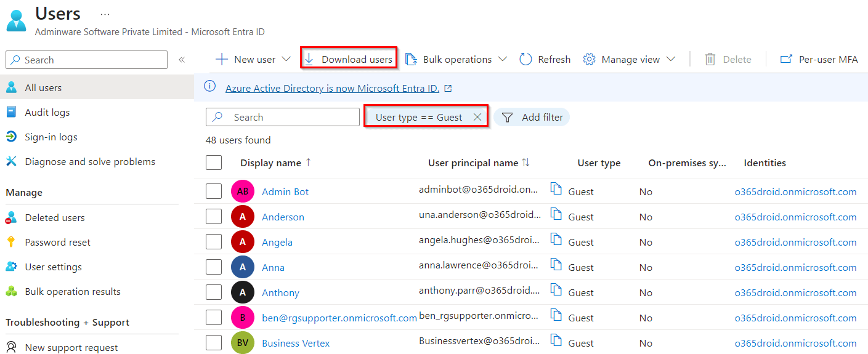
Task: Click the Anderson avatar circle
Action: (x=243, y=217)
